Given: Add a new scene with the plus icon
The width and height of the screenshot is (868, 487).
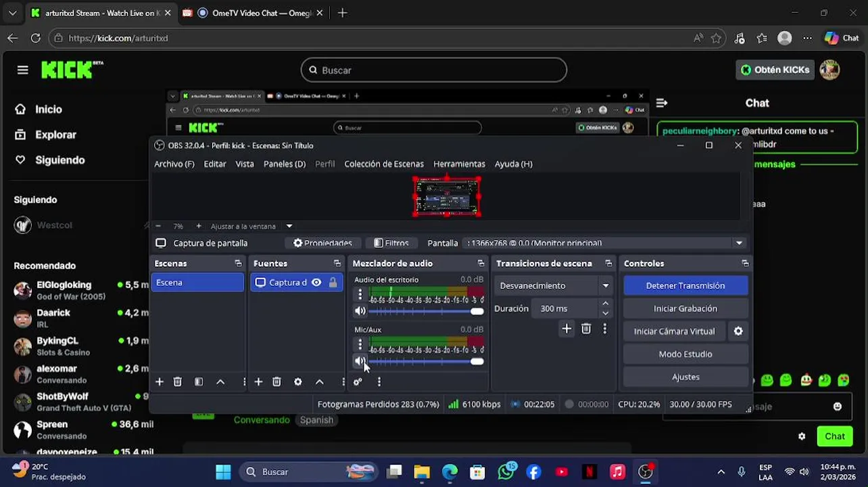Looking at the screenshot, I should point(160,382).
